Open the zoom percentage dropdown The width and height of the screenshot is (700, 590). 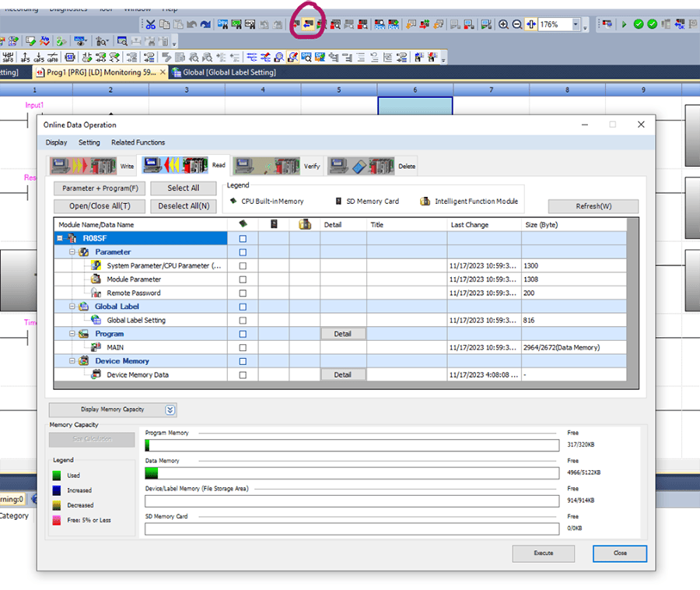point(576,25)
